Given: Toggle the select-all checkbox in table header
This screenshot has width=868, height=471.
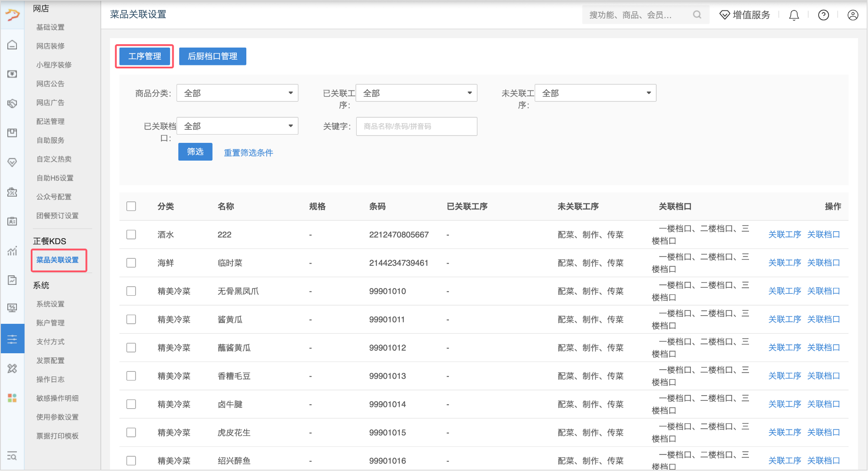Looking at the screenshot, I should [x=131, y=206].
